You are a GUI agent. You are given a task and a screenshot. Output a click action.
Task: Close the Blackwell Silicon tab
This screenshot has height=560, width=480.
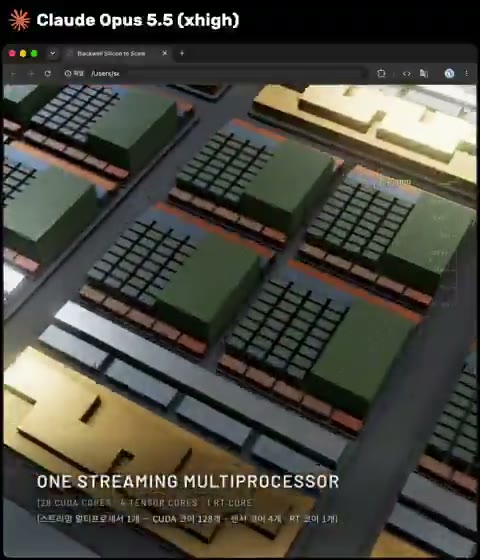(x=164, y=53)
